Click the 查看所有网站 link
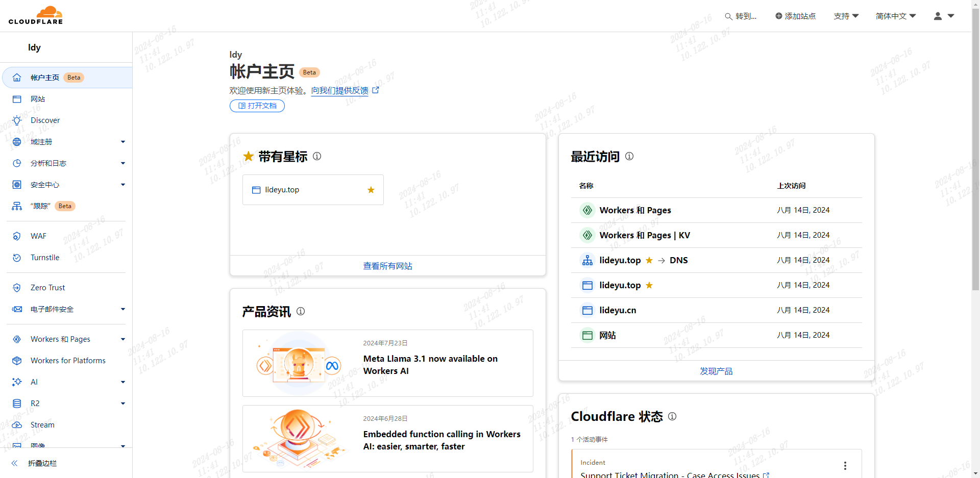980x478 pixels. (x=388, y=266)
